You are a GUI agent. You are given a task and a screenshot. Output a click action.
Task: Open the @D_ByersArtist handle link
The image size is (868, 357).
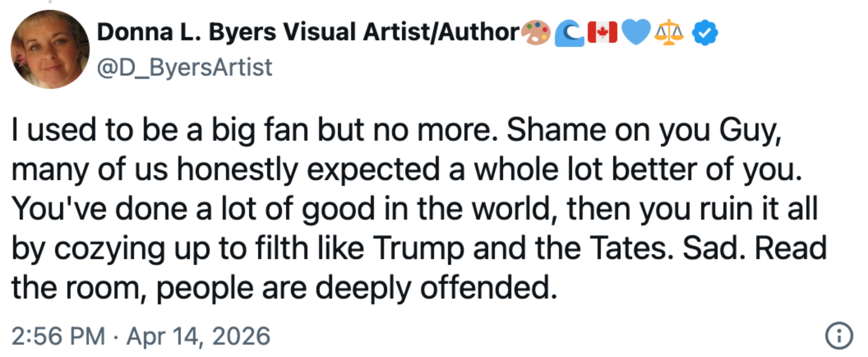coord(184,67)
